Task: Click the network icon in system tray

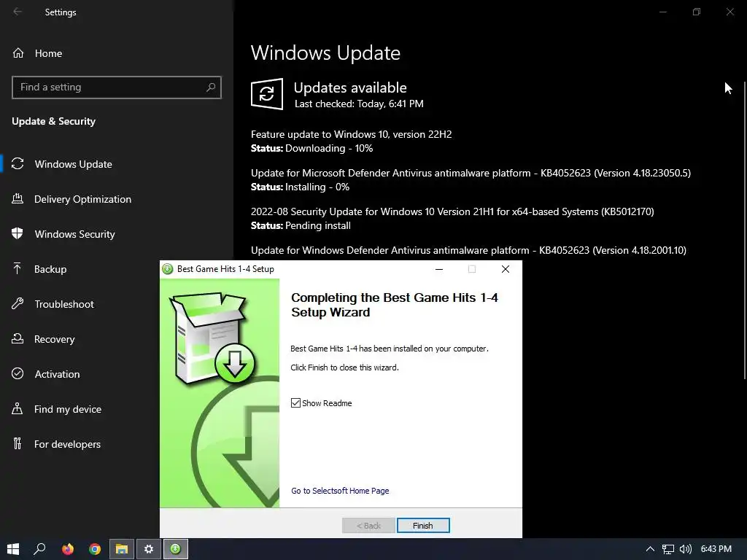Action: click(668, 549)
